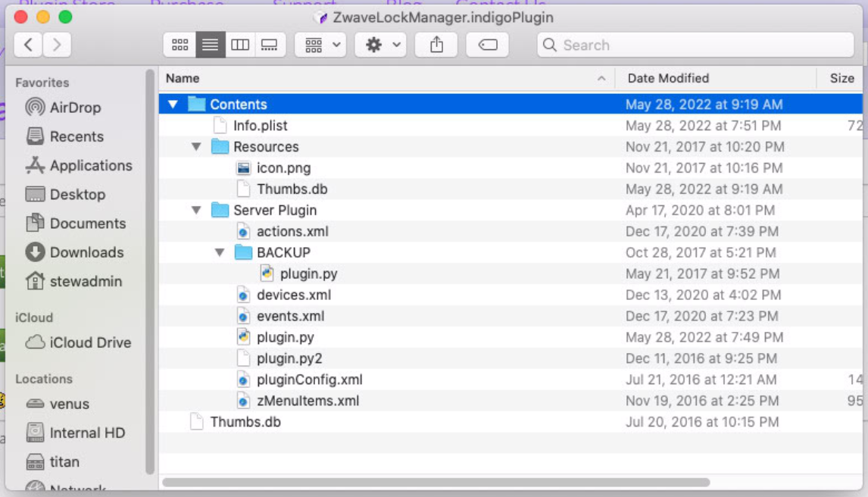Open the gear action menu
868x497 pixels.
click(381, 45)
